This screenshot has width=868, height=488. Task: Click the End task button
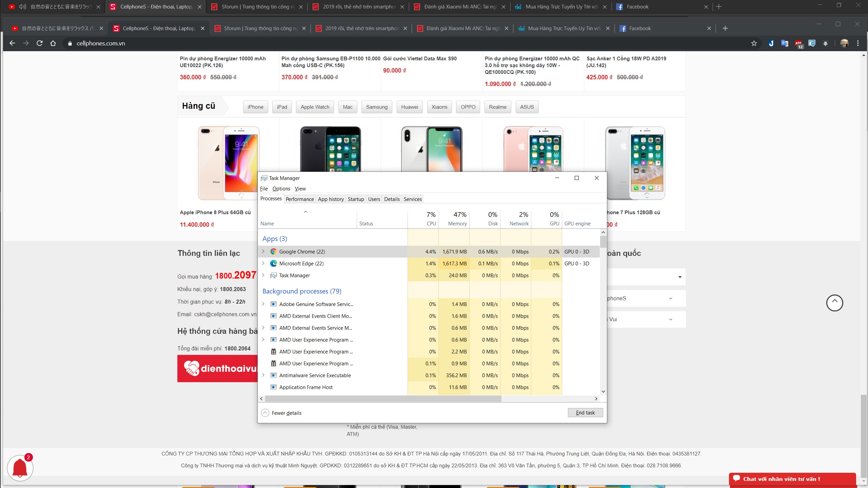point(586,413)
